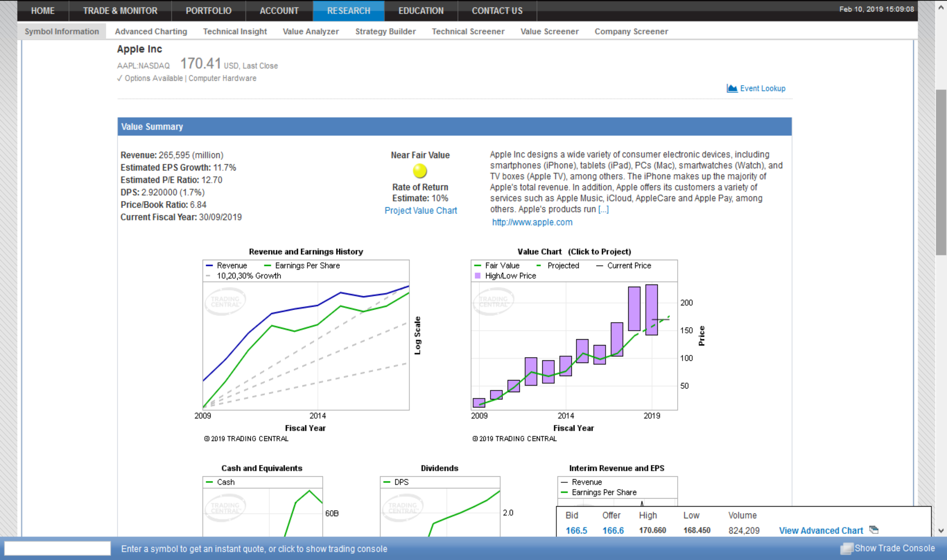Viewport: 947px width, 560px height.
Task: Open the HOME menu
Action: tap(43, 10)
